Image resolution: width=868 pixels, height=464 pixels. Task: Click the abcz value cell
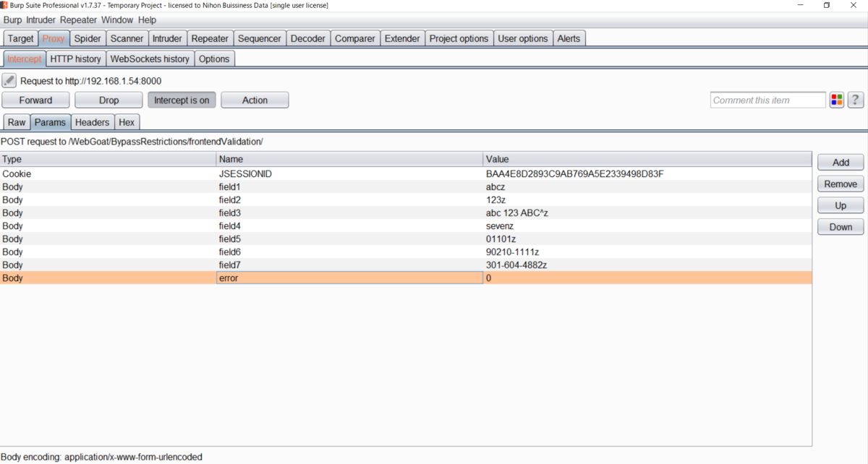click(x=647, y=187)
